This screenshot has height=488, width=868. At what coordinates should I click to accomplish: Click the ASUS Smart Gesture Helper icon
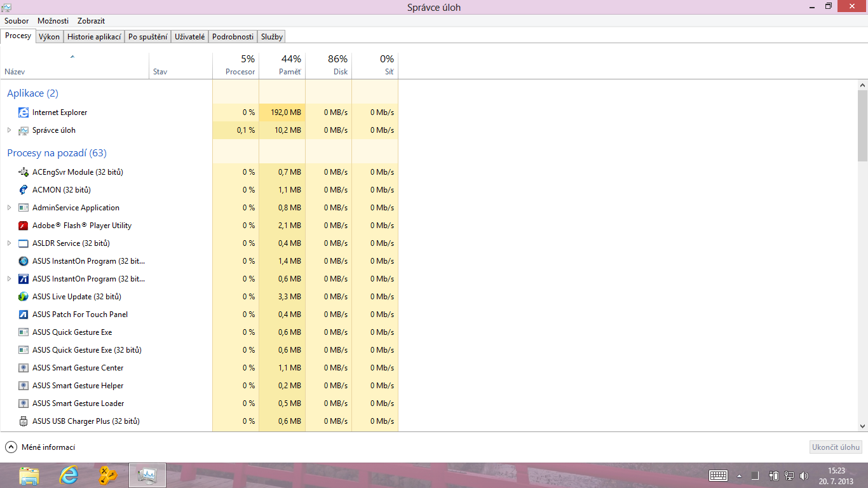(24, 386)
